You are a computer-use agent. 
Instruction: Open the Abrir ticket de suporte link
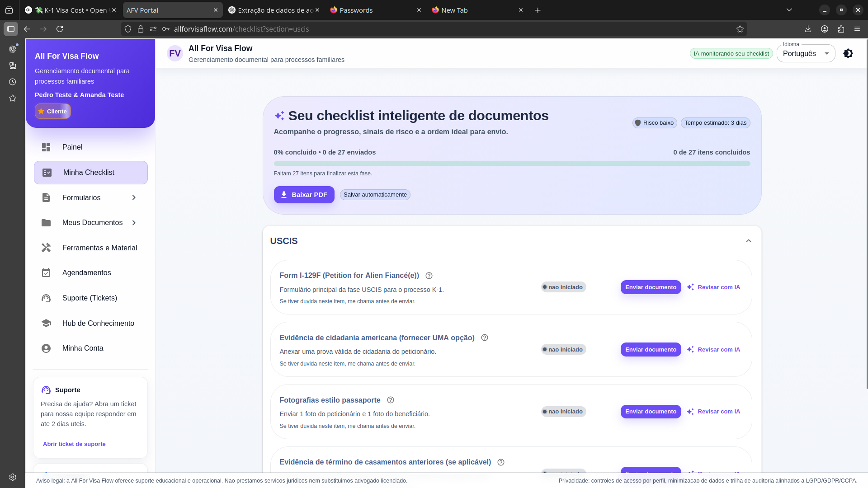(74, 444)
